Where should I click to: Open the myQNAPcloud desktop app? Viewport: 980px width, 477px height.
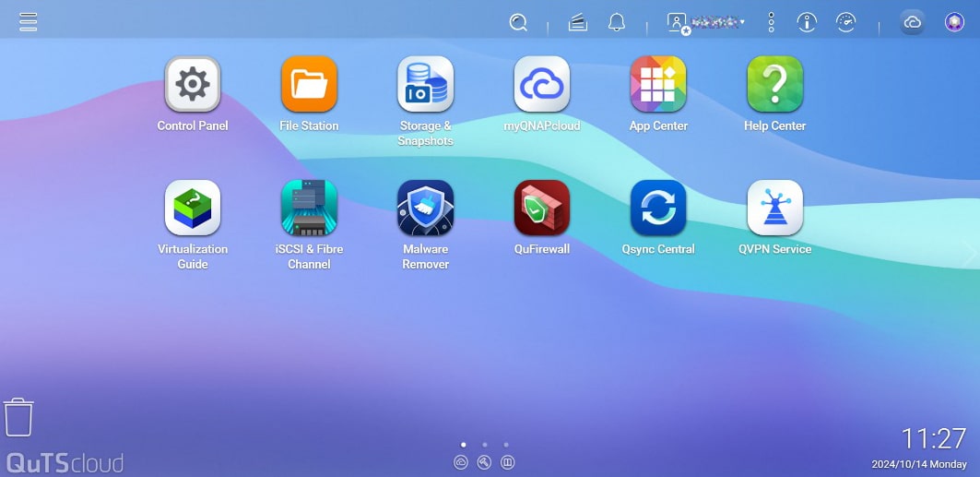(x=542, y=84)
